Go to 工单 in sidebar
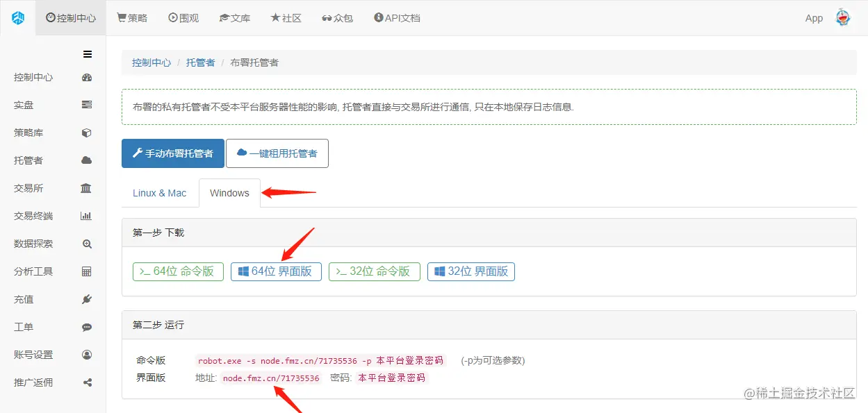The height and width of the screenshot is (413, 868). (24, 328)
